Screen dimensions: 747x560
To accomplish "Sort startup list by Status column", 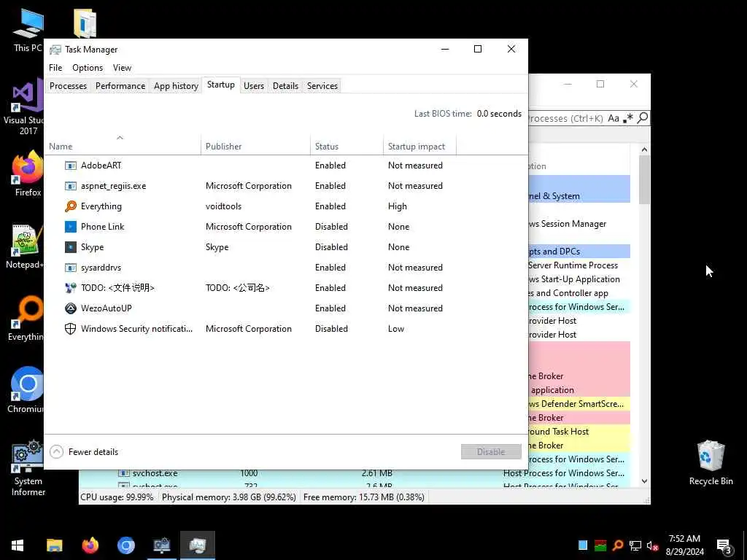I will click(347, 146).
